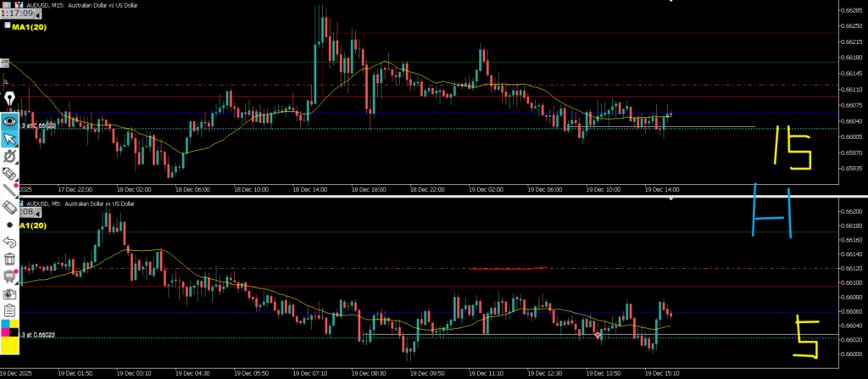The image size is (868, 379).
Task: Open the clipboard icon in sidebar
Action: 9,309
